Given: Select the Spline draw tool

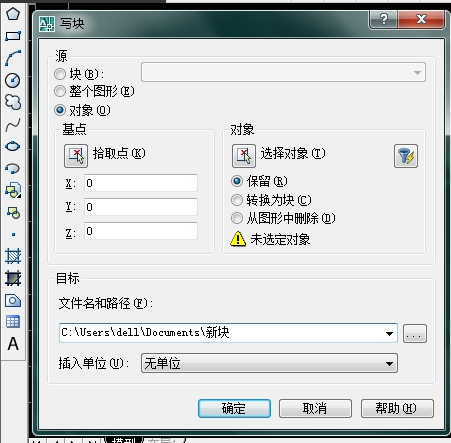Looking at the screenshot, I should [x=13, y=125].
